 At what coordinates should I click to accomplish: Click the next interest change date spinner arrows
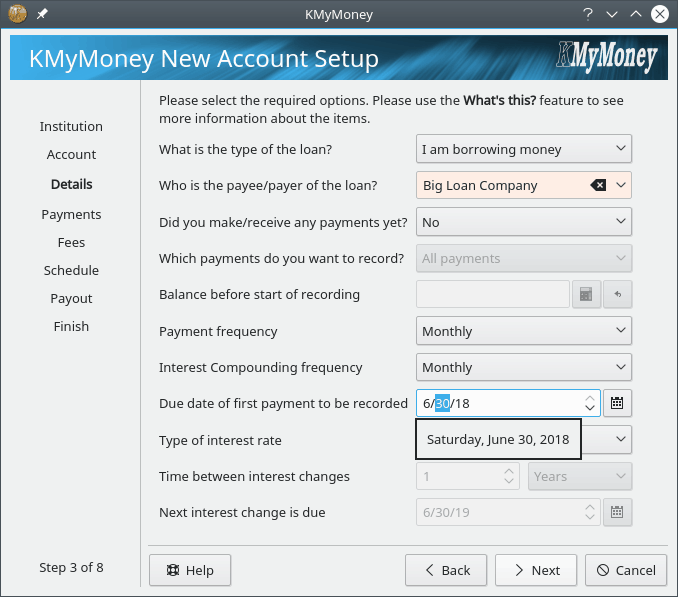click(x=590, y=512)
